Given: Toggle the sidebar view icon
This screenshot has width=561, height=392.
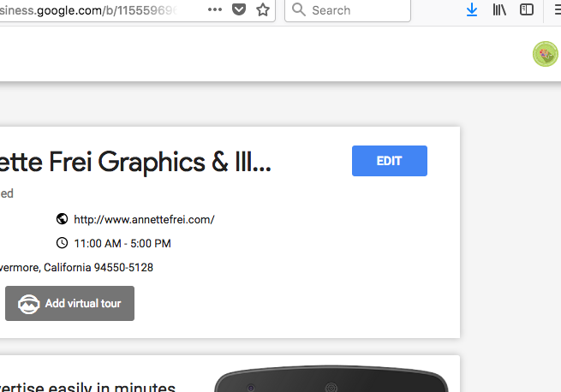Looking at the screenshot, I should click(x=527, y=9).
